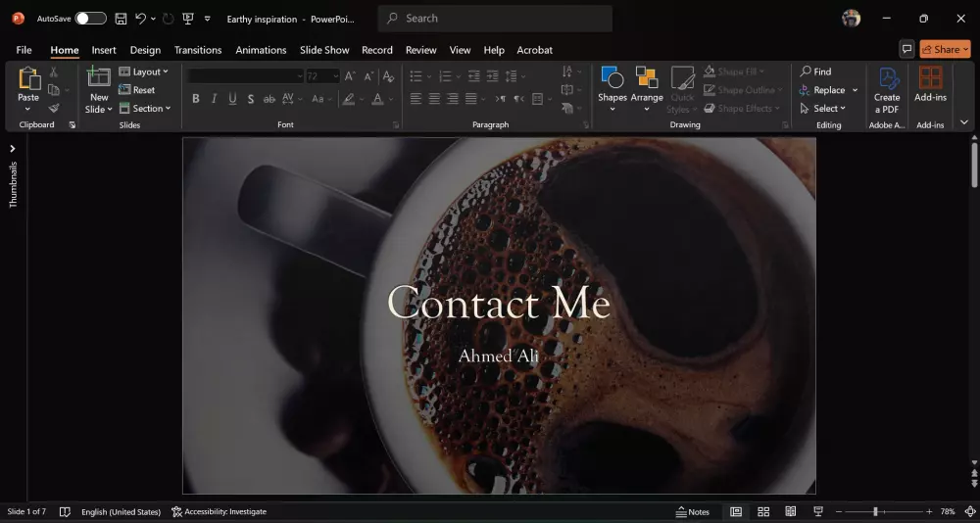Switch to Normal view icon
This screenshot has height=523, width=980.
click(736, 512)
